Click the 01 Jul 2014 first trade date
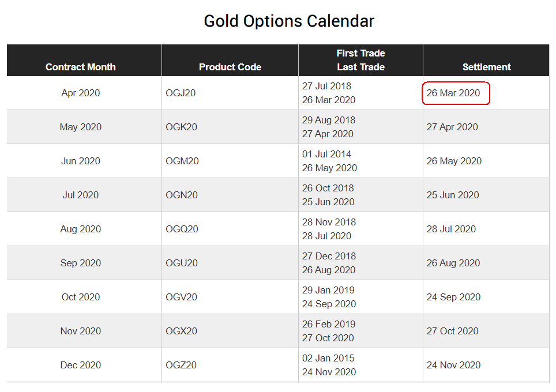Image resolution: width=556 pixels, height=392 pixels. [326, 154]
